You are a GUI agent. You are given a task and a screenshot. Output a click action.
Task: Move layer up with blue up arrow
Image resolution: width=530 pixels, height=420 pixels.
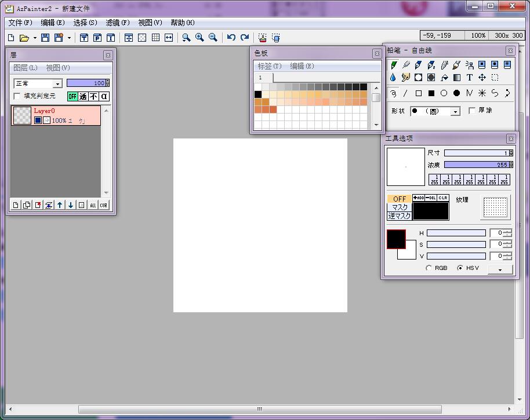pos(60,205)
